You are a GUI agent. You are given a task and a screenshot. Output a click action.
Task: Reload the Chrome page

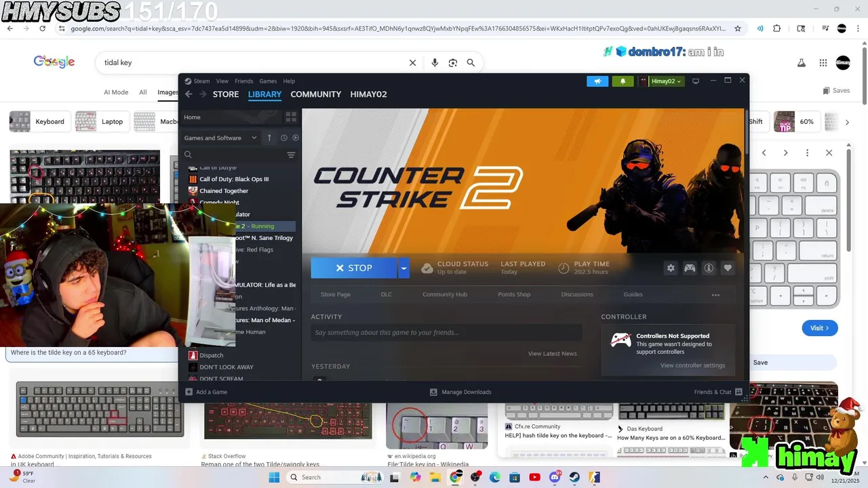point(43,28)
